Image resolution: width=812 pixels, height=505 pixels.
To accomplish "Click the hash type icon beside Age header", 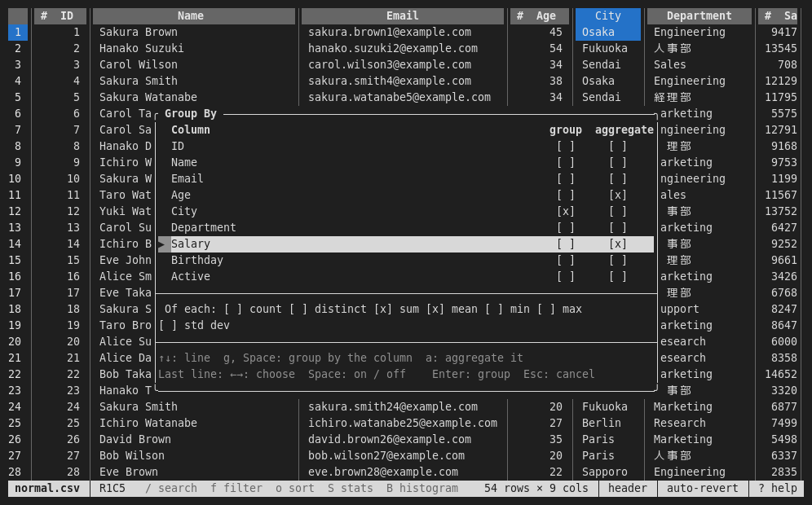I will pyautogui.click(x=520, y=16).
